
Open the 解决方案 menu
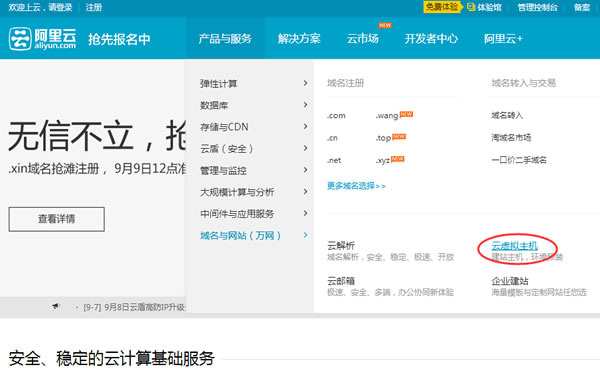(299, 39)
